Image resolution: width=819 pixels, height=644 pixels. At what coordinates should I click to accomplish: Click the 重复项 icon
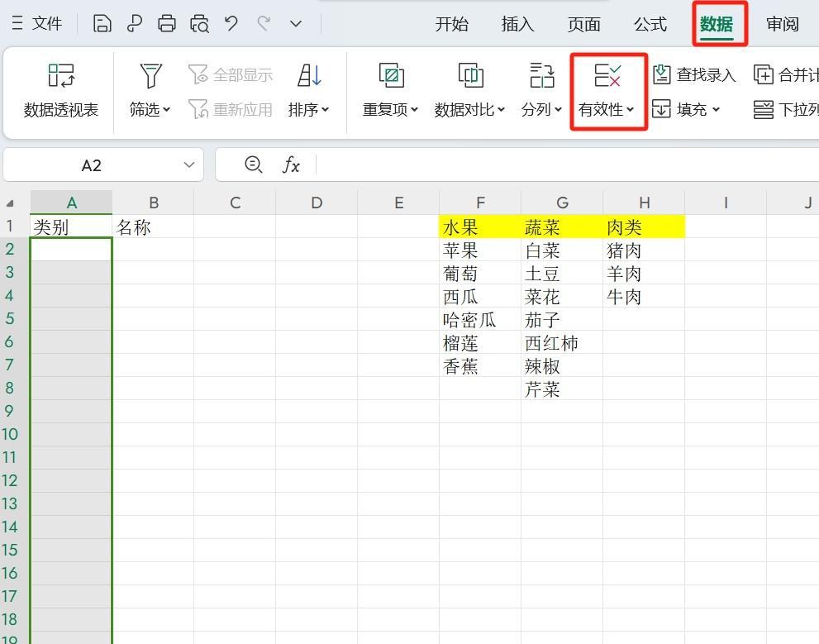click(x=391, y=75)
